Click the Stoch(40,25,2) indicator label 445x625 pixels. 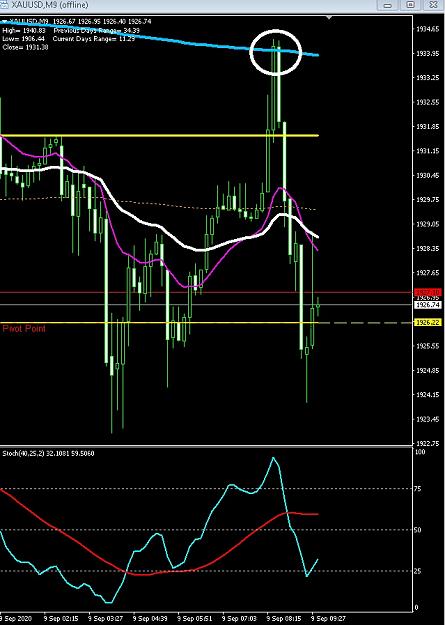point(48,454)
